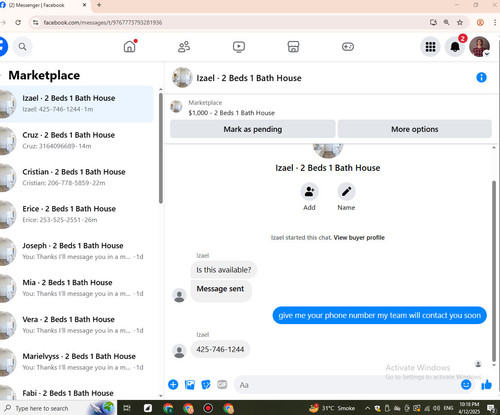The width and height of the screenshot is (500, 415).
Task: Open a new browser tab
Action: (99, 5)
